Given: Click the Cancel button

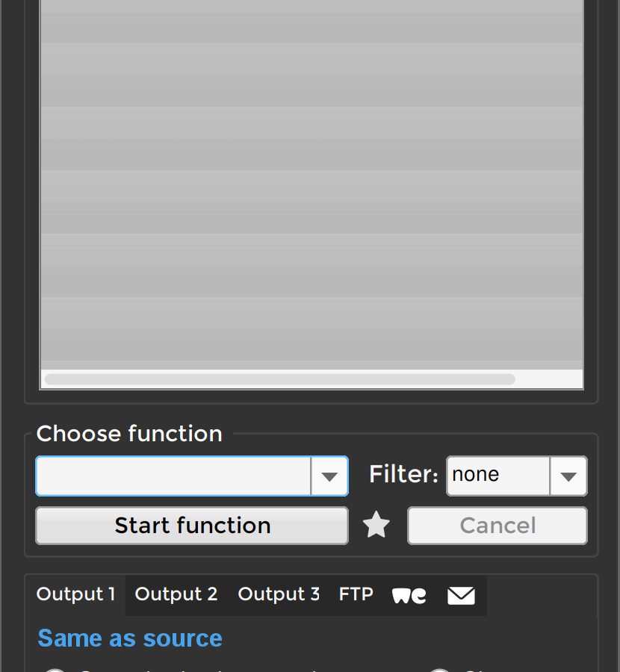Looking at the screenshot, I should point(497,526).
